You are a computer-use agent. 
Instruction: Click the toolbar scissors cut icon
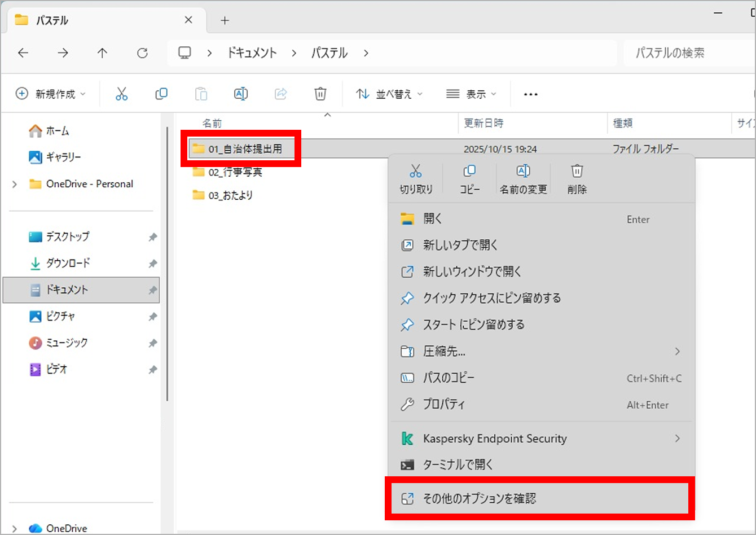click(x=121, y=94)
